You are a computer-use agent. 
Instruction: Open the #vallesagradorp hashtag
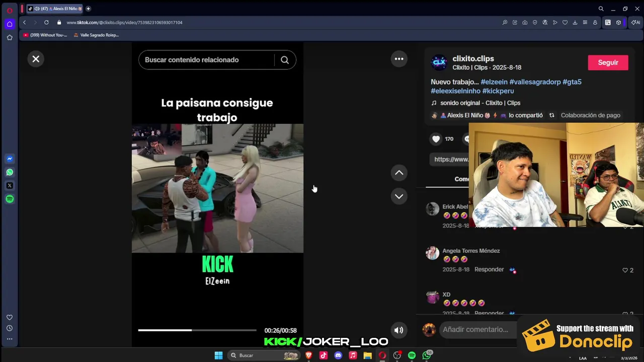pyautogui.click(x=535, y=81)
